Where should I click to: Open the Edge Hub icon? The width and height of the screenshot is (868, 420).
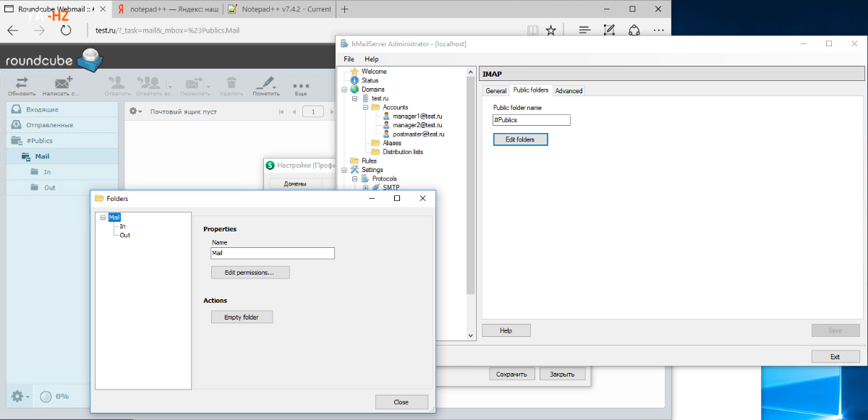click(584, 30)
